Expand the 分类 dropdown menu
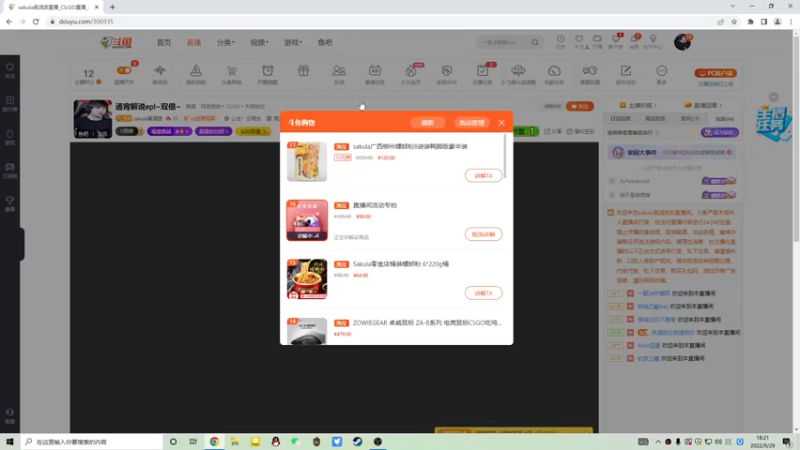 (226, 42)
